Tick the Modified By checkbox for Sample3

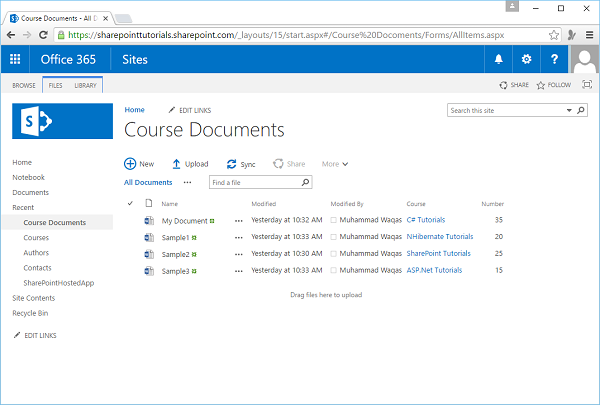334,270
